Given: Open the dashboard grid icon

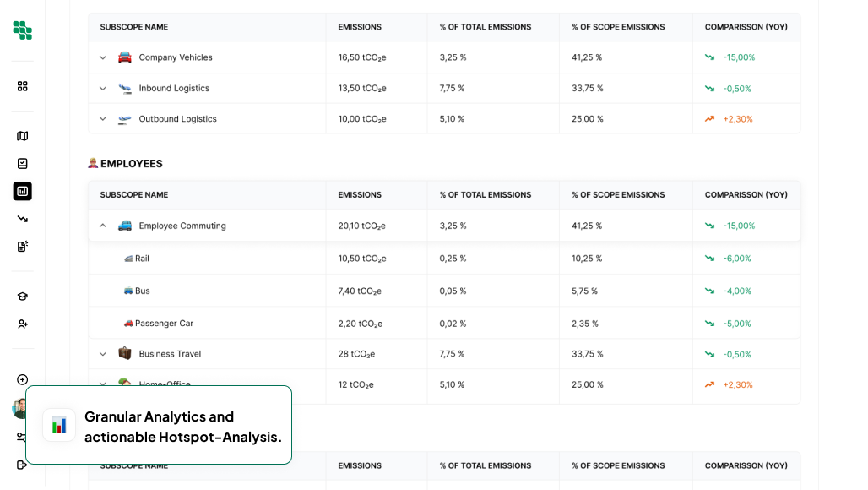Looking at the screenshot, I should [23, 86].
